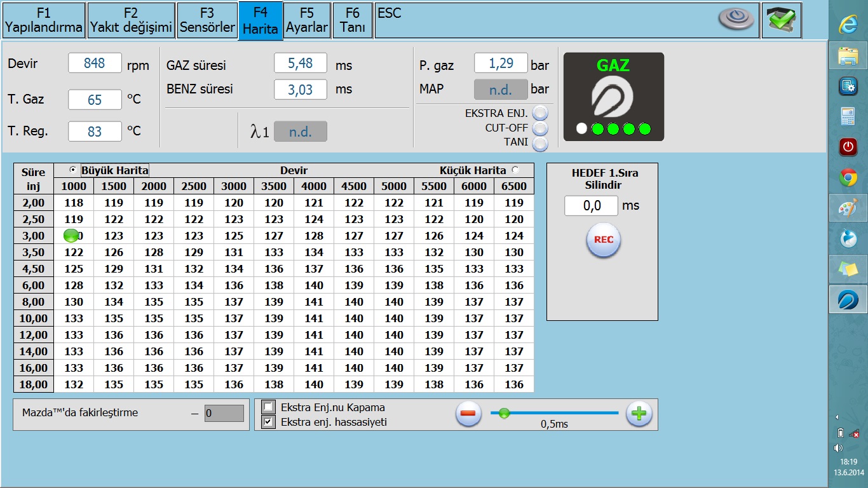Click the 0,5ms sensitivity slider handle
This screenshot has height=488, width=868.
click(x=505, y=414)
